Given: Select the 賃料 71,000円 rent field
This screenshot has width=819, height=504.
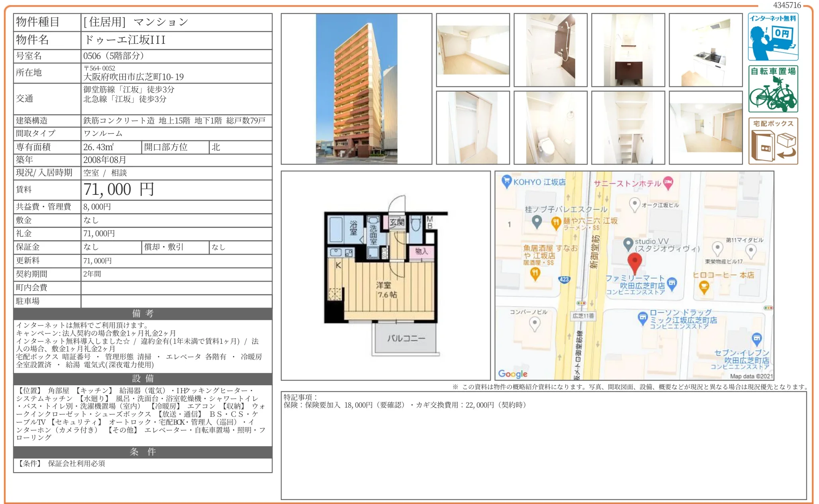Looking at the screenshot, I should pyautogui.click(x=118, y=190).
